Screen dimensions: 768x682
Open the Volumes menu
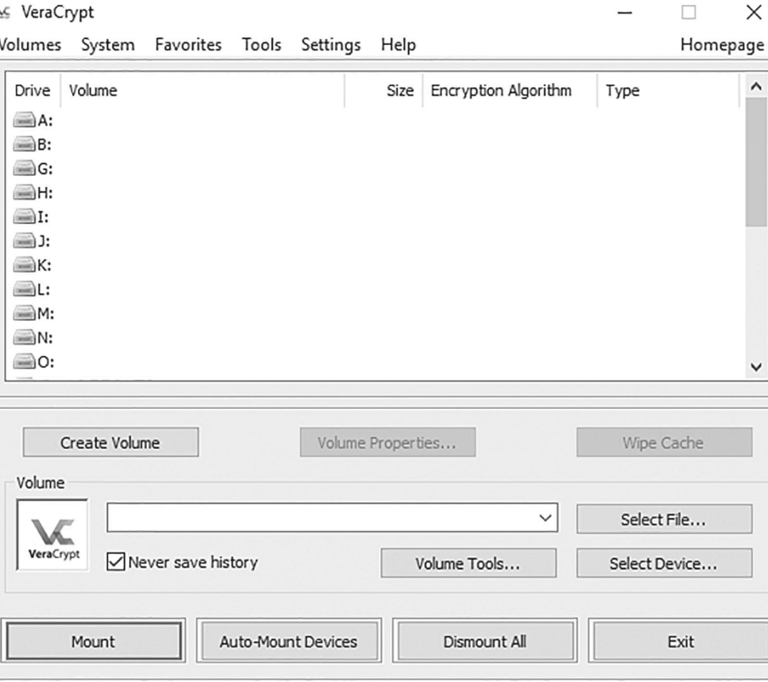pos(29,45)
